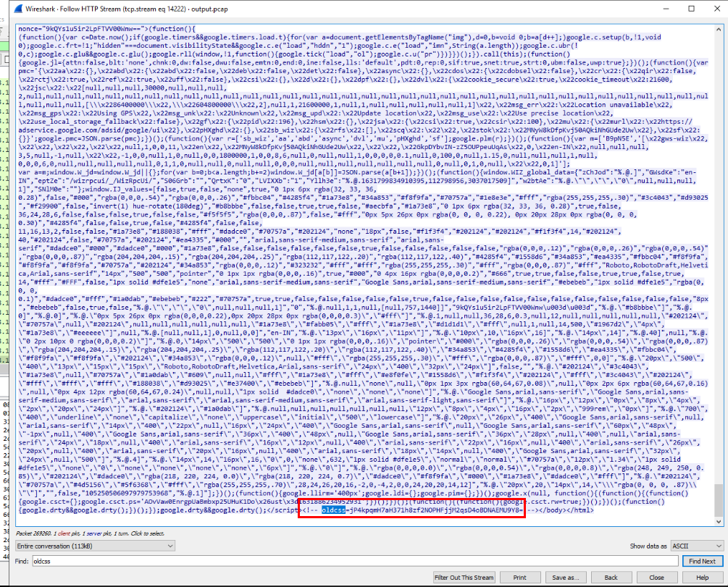Maximize the Follow HTTP Stream window
The image size is (728, 587).
pos(691,9)
